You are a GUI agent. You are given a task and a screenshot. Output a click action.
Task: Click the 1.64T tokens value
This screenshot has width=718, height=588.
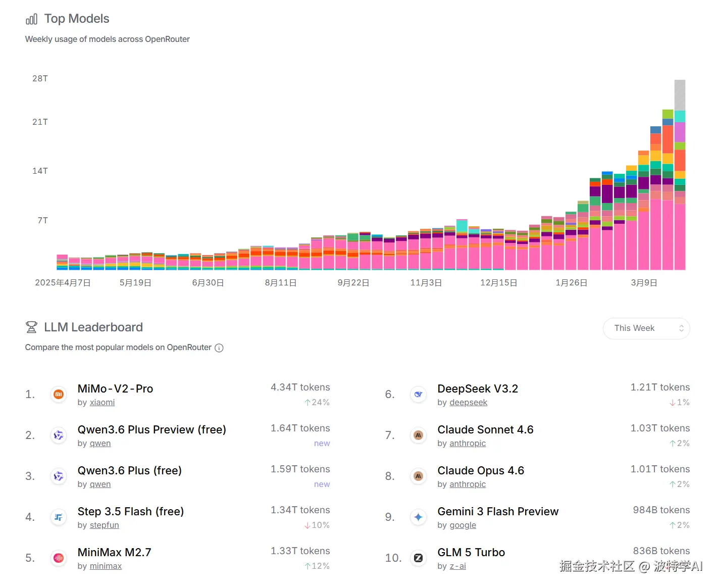[x=300, y=428]
